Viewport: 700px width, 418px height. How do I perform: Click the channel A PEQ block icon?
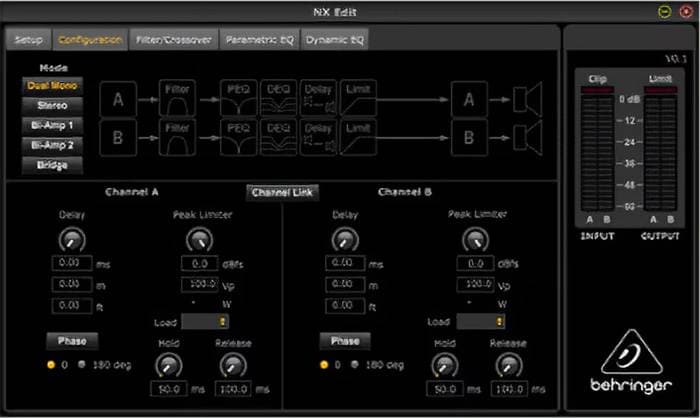coord(236,99)
